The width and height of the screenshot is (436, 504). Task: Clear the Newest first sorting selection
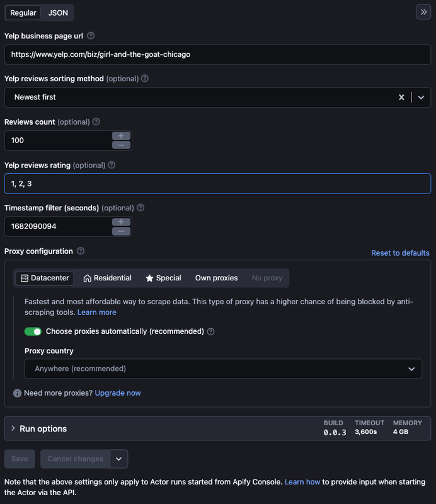(x=401, y=97)
